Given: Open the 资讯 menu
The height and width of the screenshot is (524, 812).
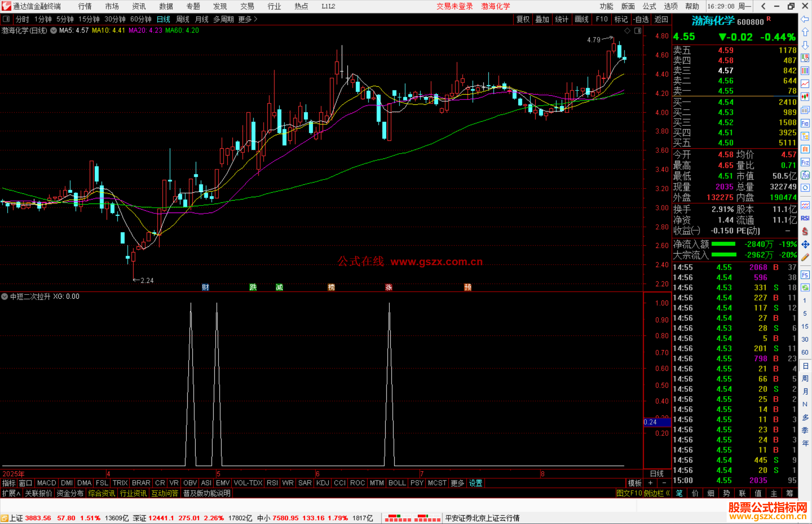Looking at the screenshot, I should [139, 6].
